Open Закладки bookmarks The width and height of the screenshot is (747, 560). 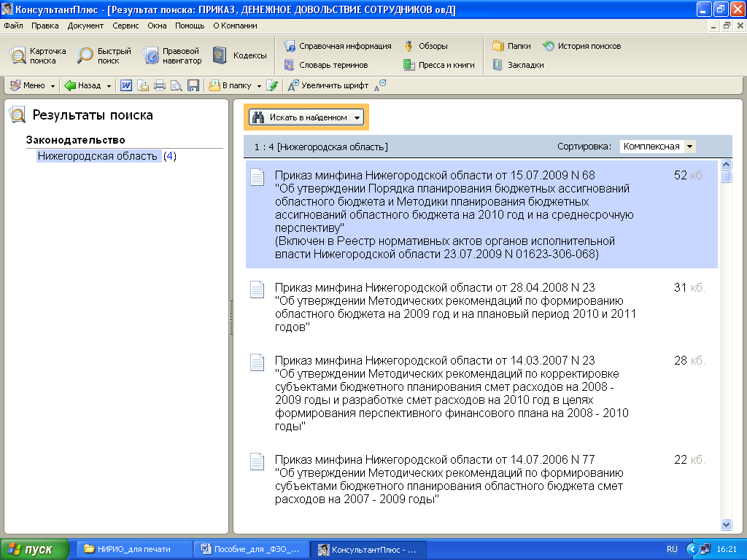pyautogui.click(x=518, y=65)
